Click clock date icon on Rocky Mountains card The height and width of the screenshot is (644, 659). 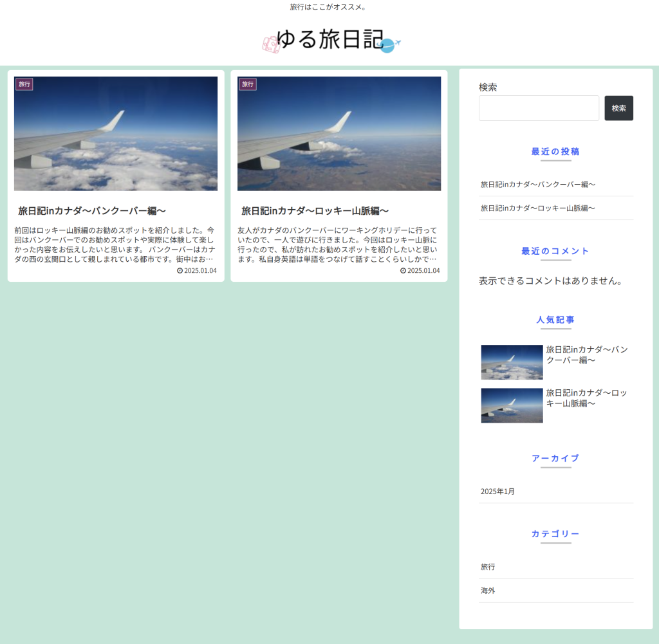pos(403,271)
